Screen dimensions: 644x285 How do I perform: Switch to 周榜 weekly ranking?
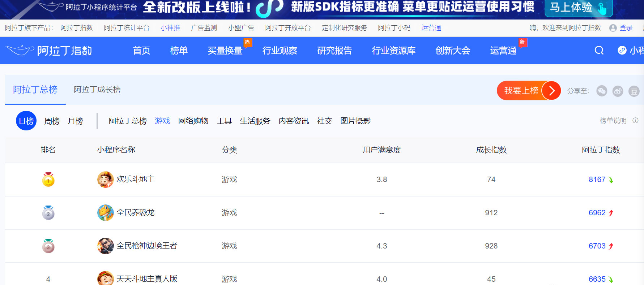52,121
